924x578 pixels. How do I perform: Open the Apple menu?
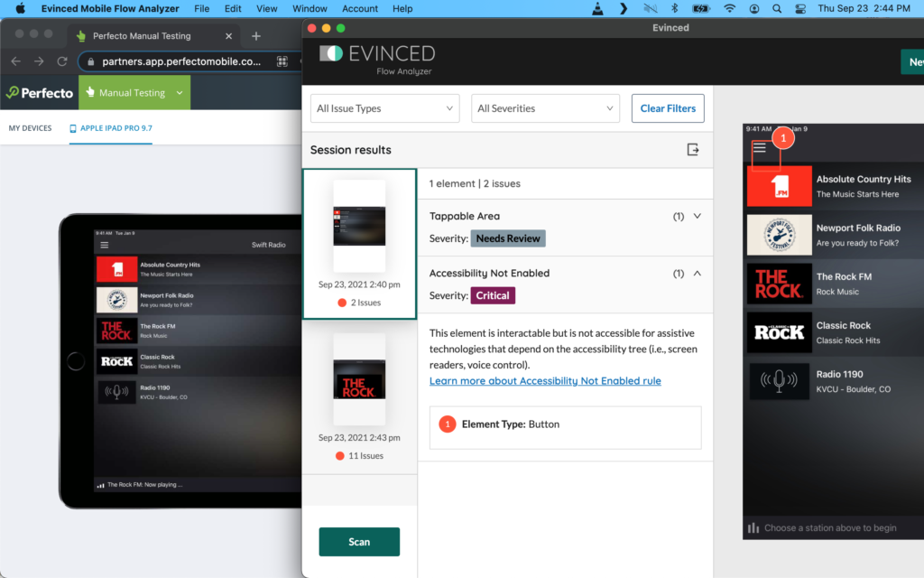tap(20, 8)
